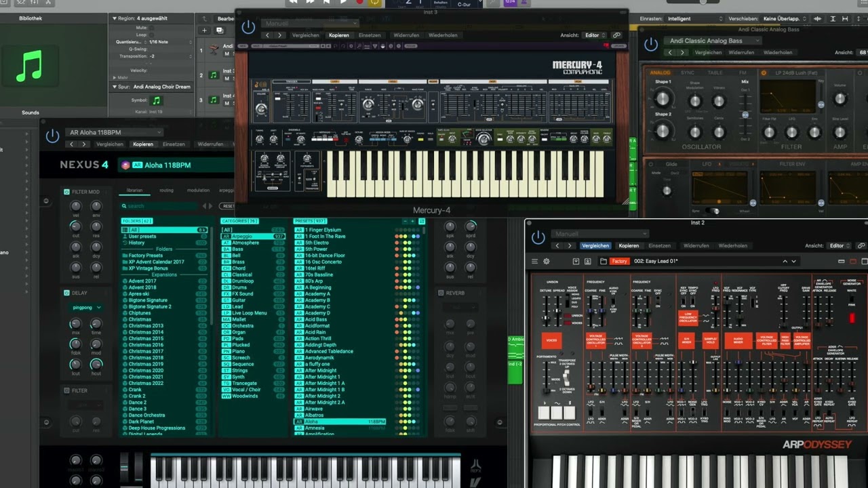
Task: Click next preset arrow in Nexus header
Action: tap(84, 144)
